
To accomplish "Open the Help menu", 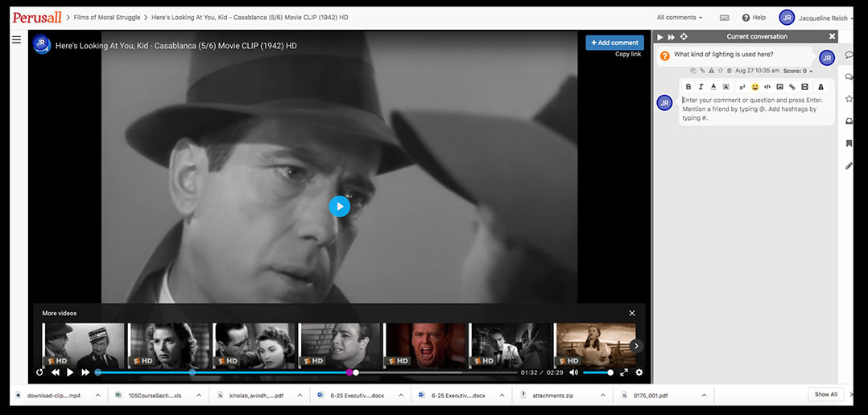I will point(754,17).
